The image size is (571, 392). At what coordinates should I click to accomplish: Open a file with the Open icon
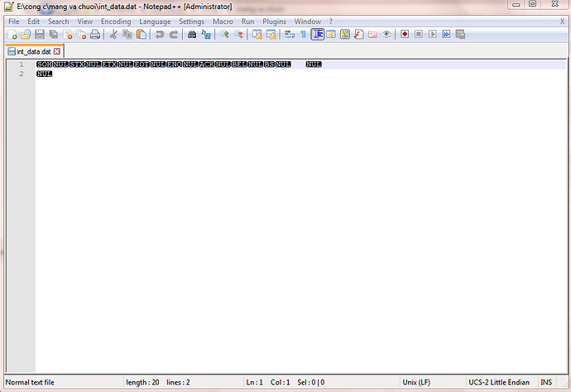click(26, 35)
